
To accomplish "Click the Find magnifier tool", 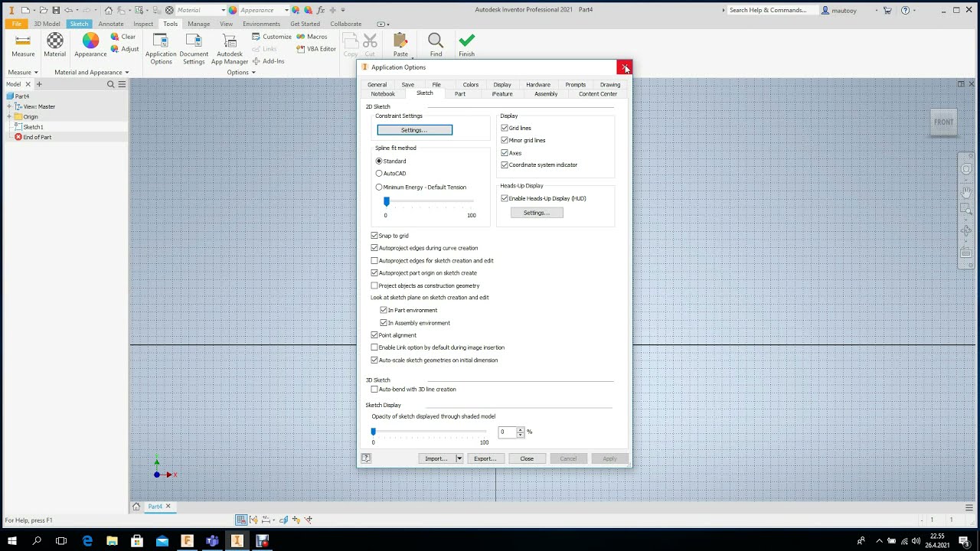I will coord(436,45).
